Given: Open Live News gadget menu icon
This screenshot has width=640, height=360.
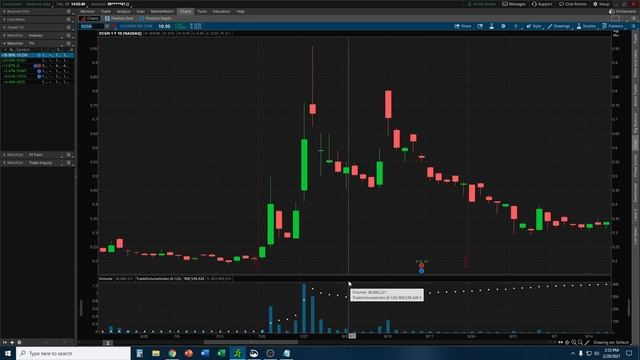Looking at the screenshot, I should coord(69,19).
